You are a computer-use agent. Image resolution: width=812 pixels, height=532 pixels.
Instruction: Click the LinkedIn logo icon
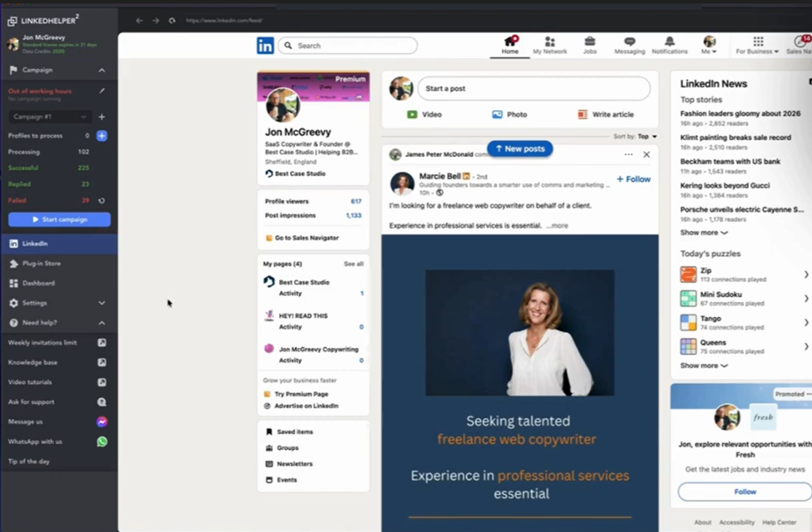[265, 46]
